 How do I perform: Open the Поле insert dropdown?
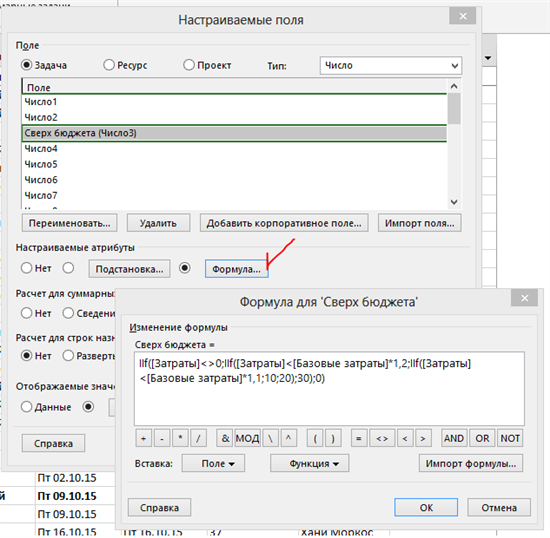[x=213, y=463]
